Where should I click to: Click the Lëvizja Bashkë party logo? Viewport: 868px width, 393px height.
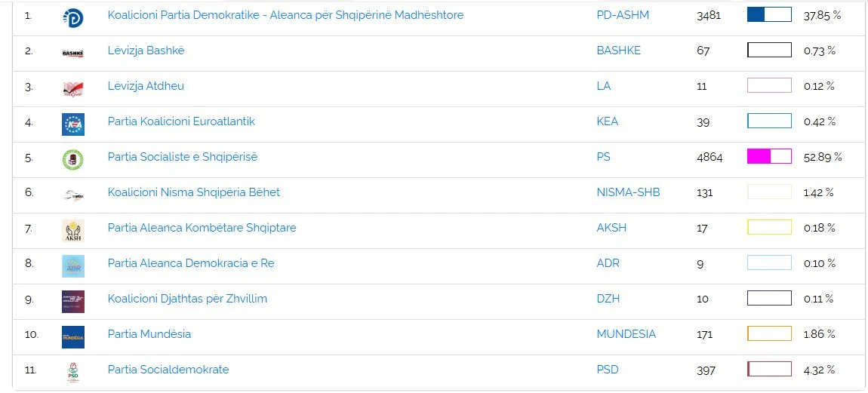(x=73, y=52)
